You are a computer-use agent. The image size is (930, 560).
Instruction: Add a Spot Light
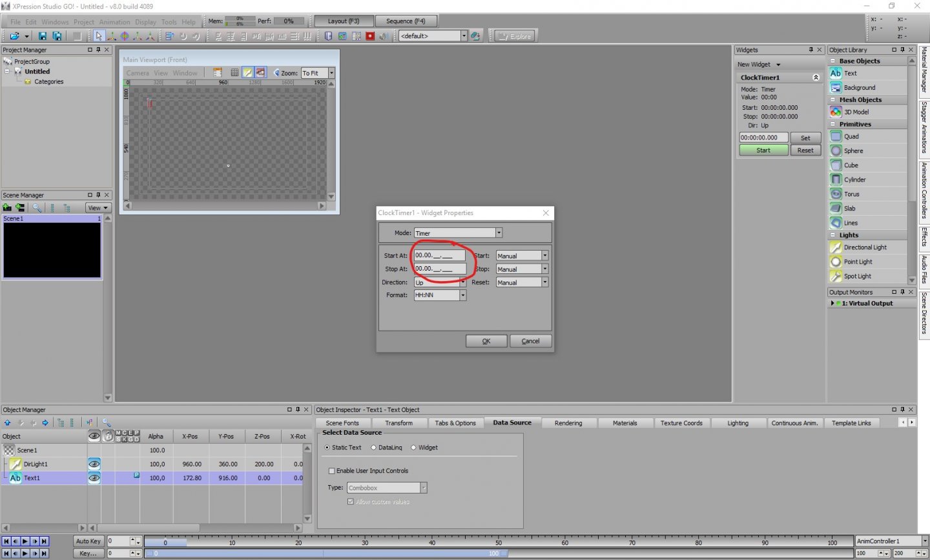pos(868,276)
